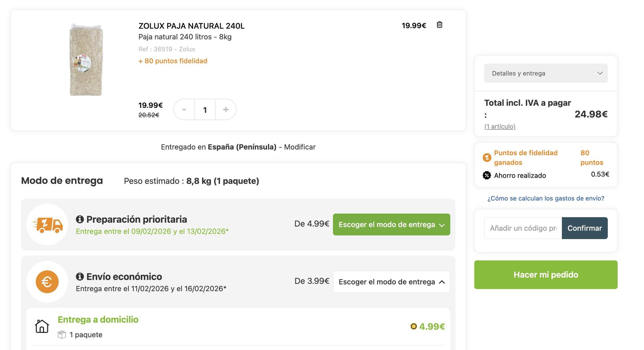Click the orange priority delivery truck icon
Viewport: 644px width, 350px height.
(47, 225)
